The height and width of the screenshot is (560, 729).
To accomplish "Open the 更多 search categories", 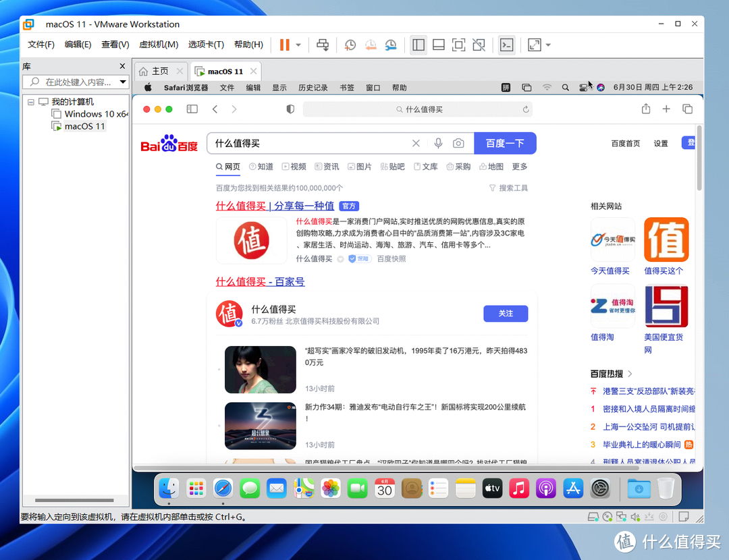I will click(519, 167).
